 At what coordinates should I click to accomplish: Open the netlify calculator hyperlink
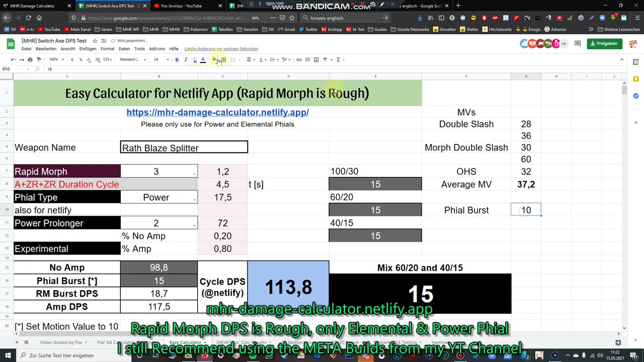click(217, 113)
